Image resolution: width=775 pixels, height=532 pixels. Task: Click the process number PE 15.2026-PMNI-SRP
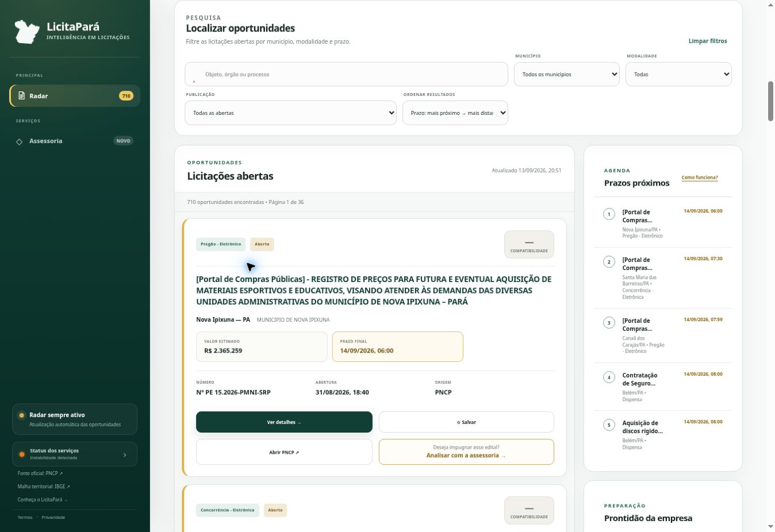point(233,392)
